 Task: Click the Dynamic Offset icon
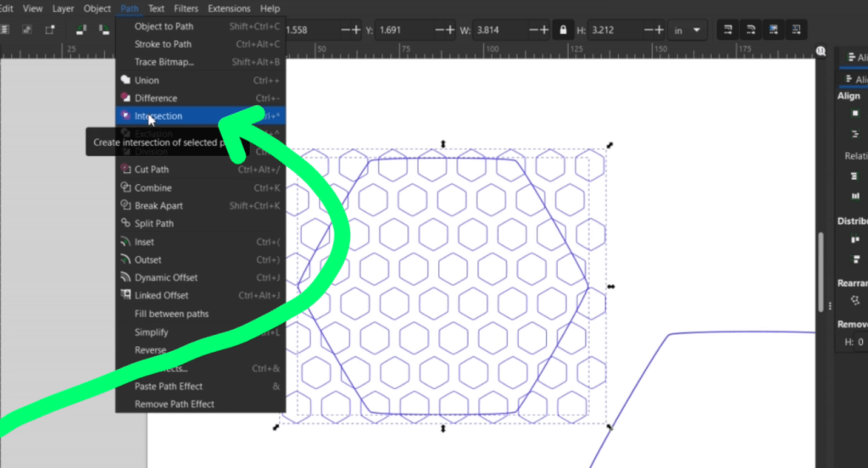point(125,277)
